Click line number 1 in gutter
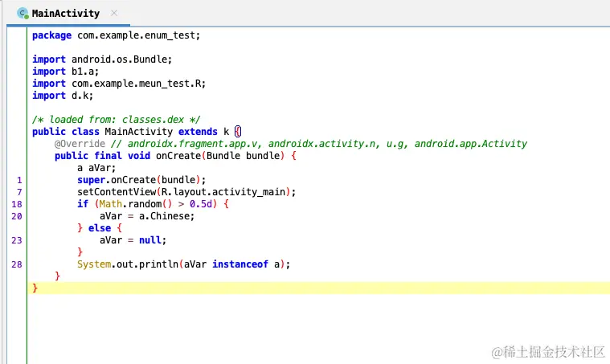The width and height of the screenshot is (610, 364). [x=19, y=180]
